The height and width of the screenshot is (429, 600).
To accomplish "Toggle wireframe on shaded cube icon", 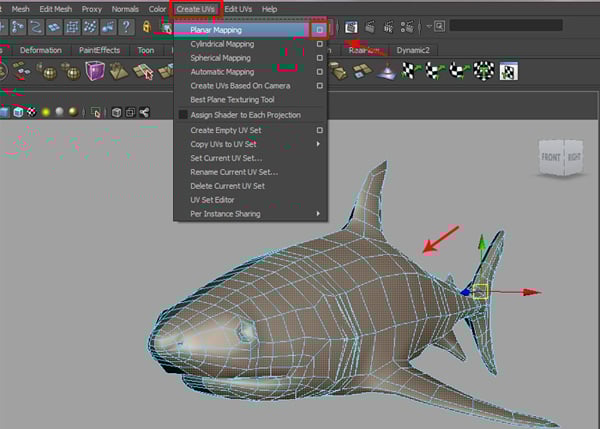I will coord(18,112).
